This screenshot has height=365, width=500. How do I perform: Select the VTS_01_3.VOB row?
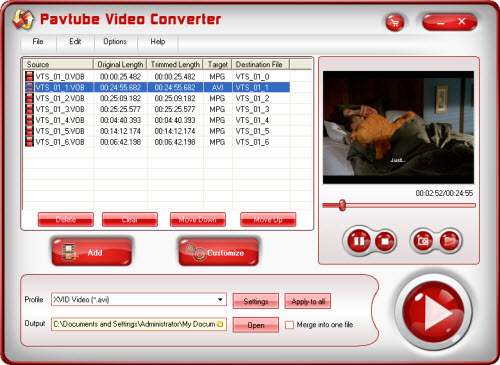coord(157,109)
